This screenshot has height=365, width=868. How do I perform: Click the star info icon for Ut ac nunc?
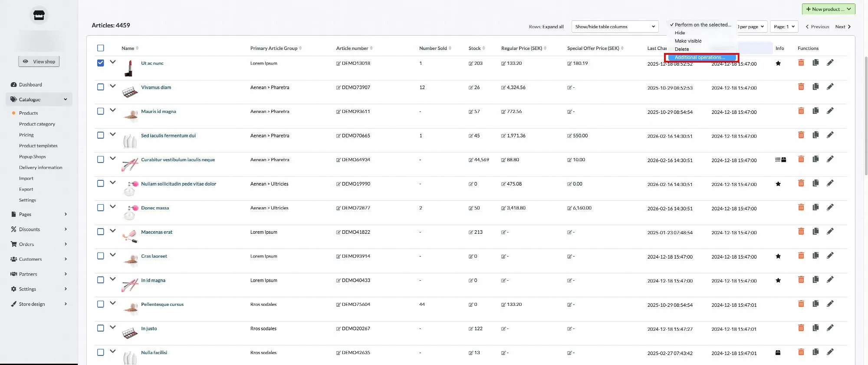click(778, 63)
